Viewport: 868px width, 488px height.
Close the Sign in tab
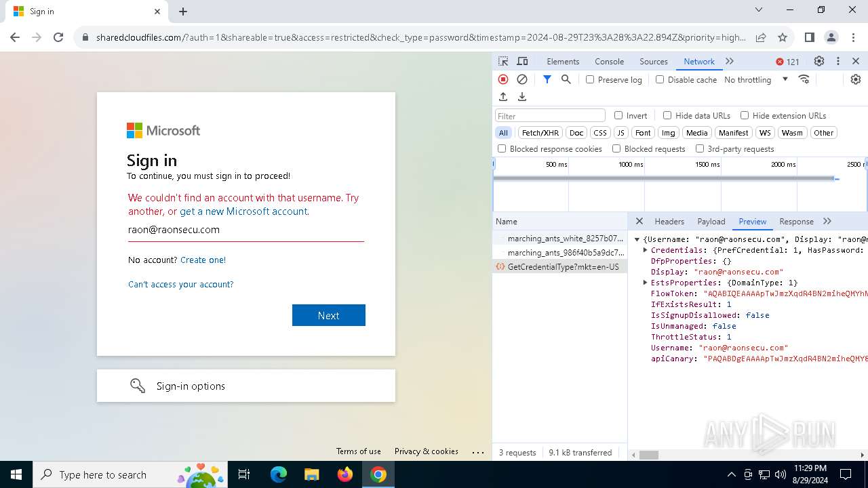(157, 12)
